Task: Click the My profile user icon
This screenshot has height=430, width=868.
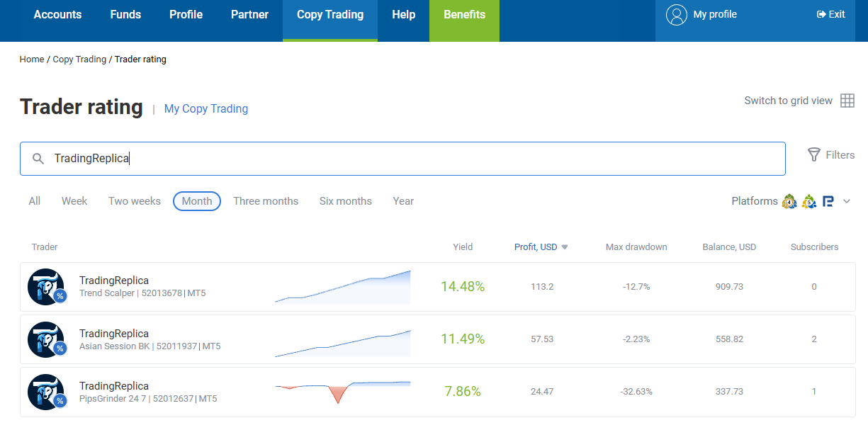Action: 677,15
